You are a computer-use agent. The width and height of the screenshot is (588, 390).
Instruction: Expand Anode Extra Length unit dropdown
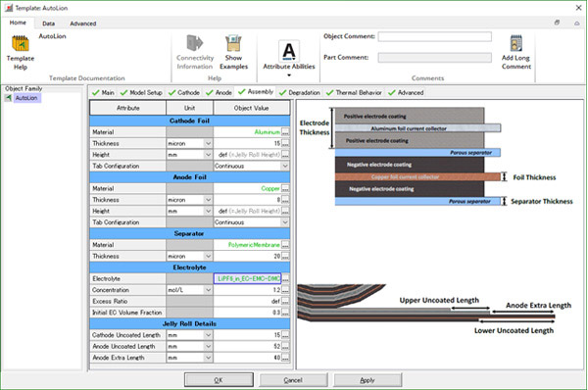point(208,358)
